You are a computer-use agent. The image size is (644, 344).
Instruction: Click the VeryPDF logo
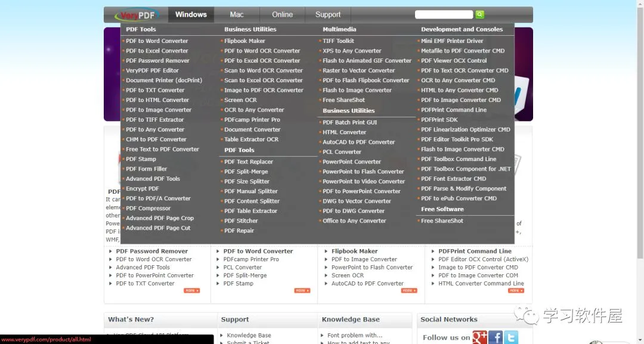(x=137, y=15)
